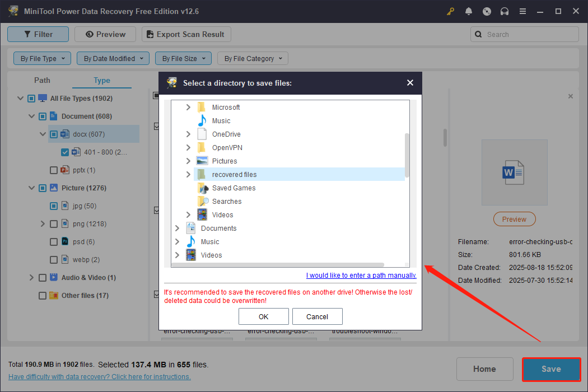This screenshot has height=392, width=588.
Task: Click the Document category icon
Action: click(x=54, y=116)
